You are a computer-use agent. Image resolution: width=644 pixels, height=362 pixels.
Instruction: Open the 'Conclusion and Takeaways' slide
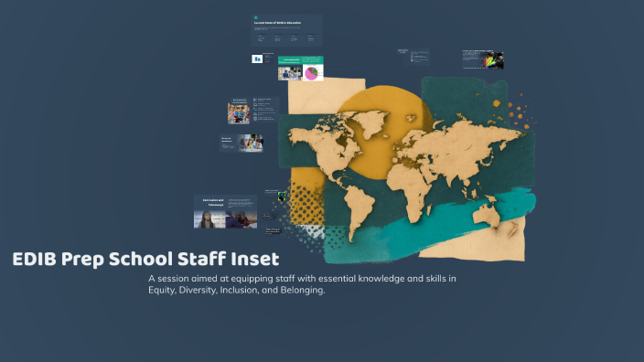click(x=225, y=212)
